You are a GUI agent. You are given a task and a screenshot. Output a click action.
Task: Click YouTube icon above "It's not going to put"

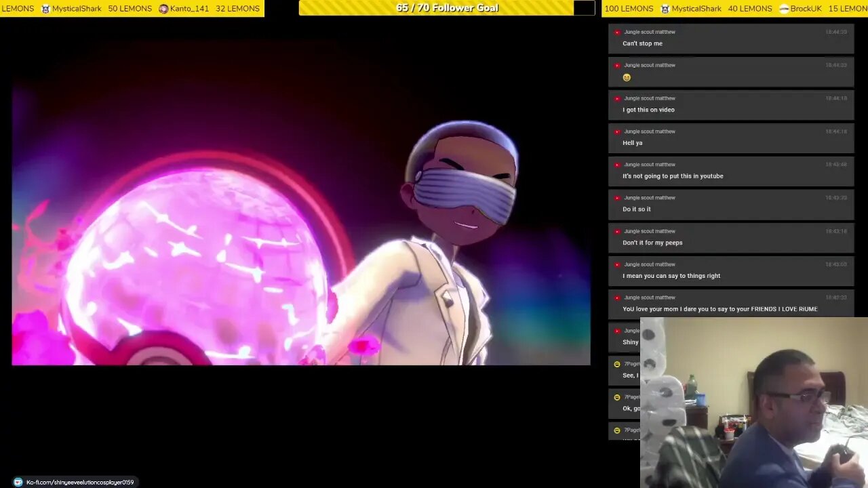click(617, 165)
